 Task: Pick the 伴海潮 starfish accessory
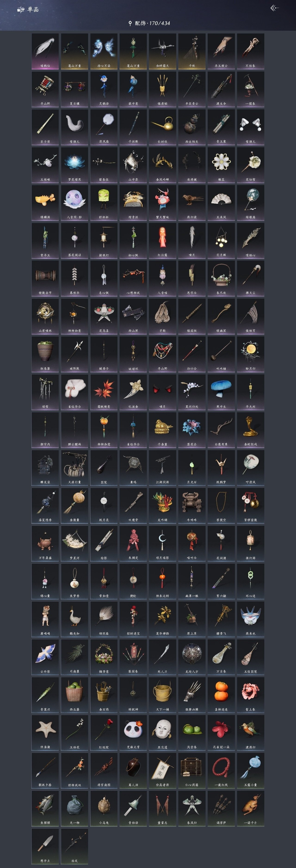45,733
